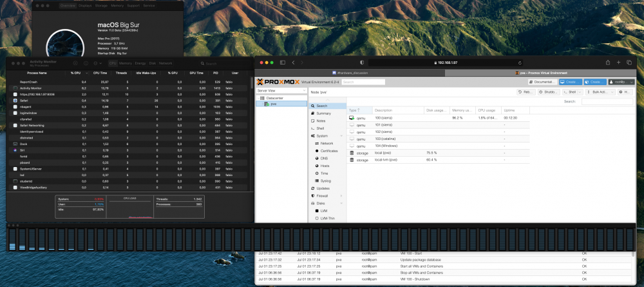Click the Reboot button
This screenshot has width=644, height=287.
[526, 92]
